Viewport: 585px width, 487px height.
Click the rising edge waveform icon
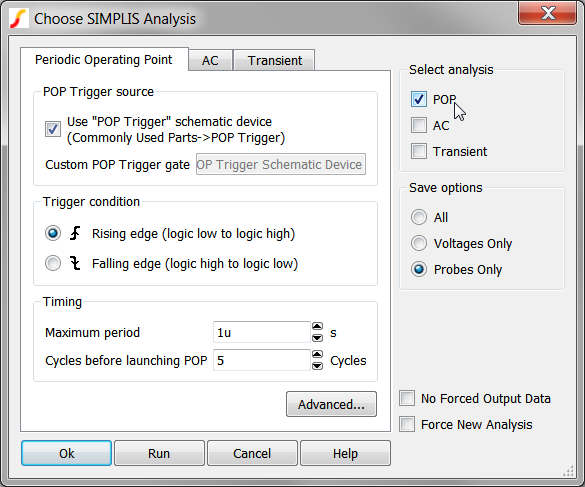[x=75, y=233]
